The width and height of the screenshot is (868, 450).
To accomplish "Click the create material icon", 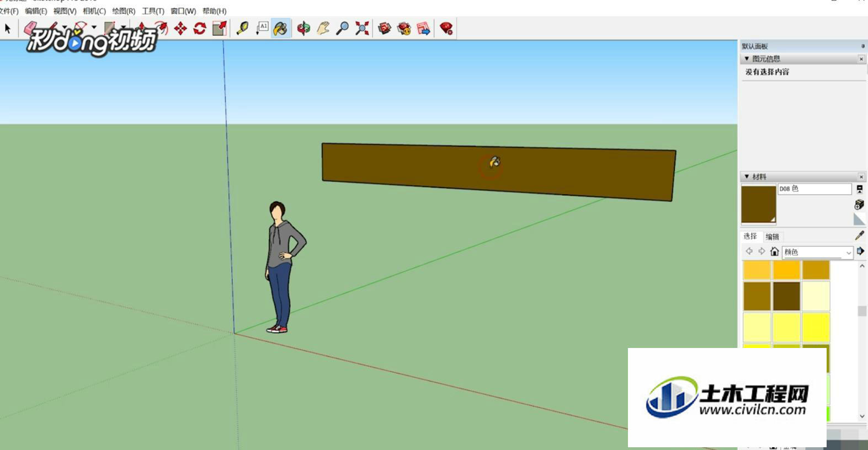I will [x=859, y=205].
